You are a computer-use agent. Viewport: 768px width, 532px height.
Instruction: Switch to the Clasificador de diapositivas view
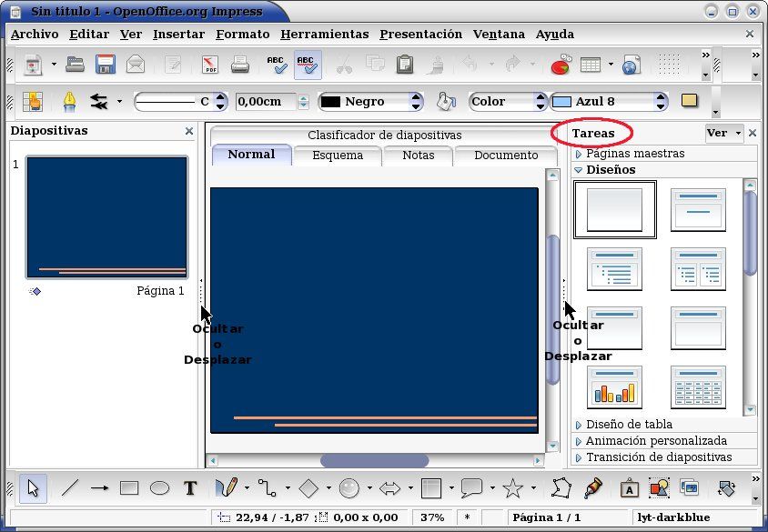[x=384, y=136]
